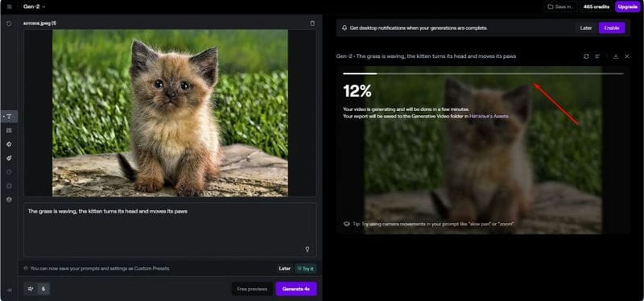Click the lightbulb prompt suggestion icon
Image resolution: width=644 pixels, height=301 pixels.
tap(307, 249)
